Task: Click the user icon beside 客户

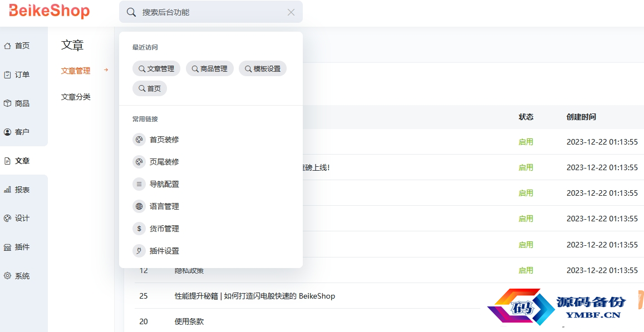Action: click(x=7, y=132)
